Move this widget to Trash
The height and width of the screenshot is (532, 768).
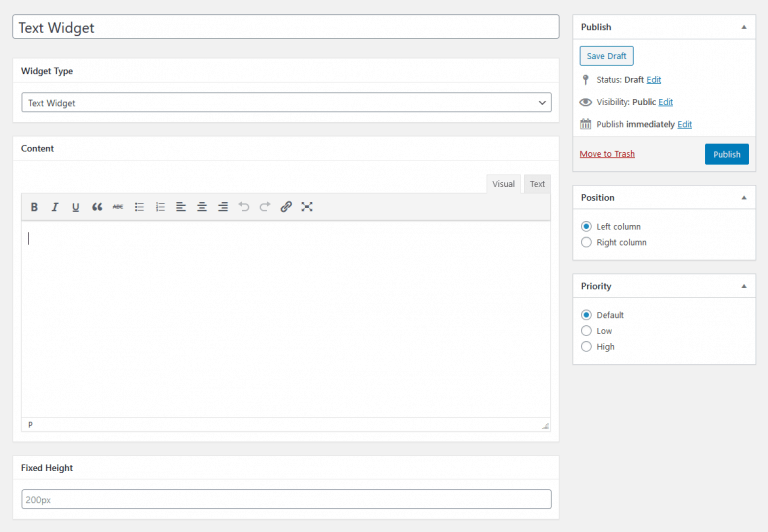(607, 154)
